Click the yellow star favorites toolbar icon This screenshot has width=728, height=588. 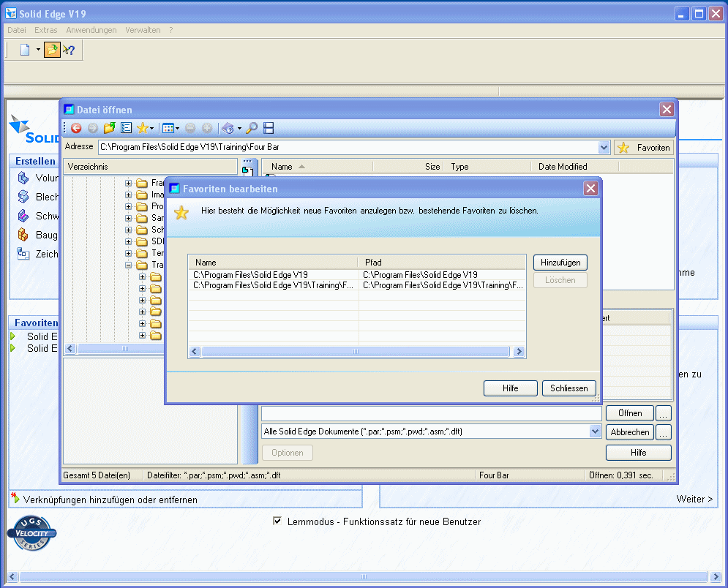pos(143,128)
